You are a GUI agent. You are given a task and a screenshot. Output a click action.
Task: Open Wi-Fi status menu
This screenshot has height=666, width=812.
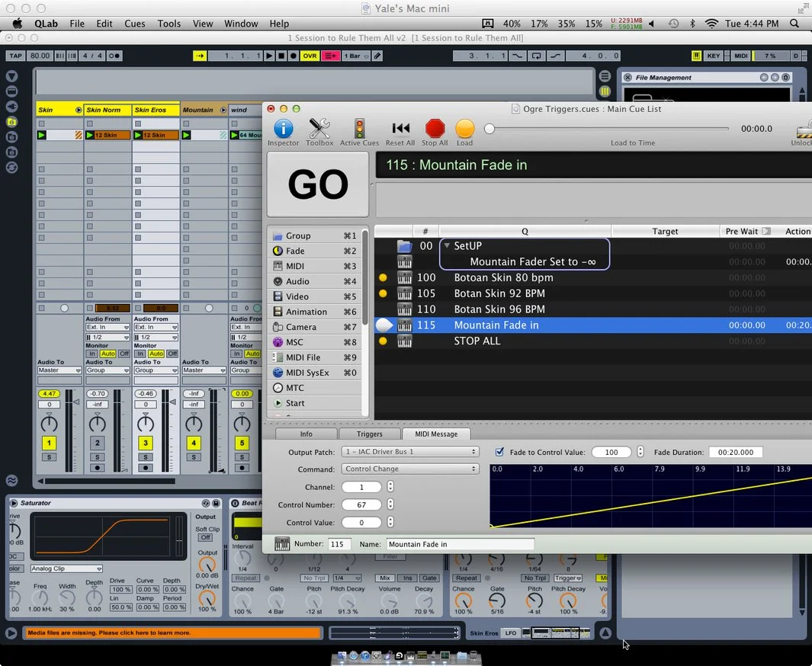tap(712, 24)
